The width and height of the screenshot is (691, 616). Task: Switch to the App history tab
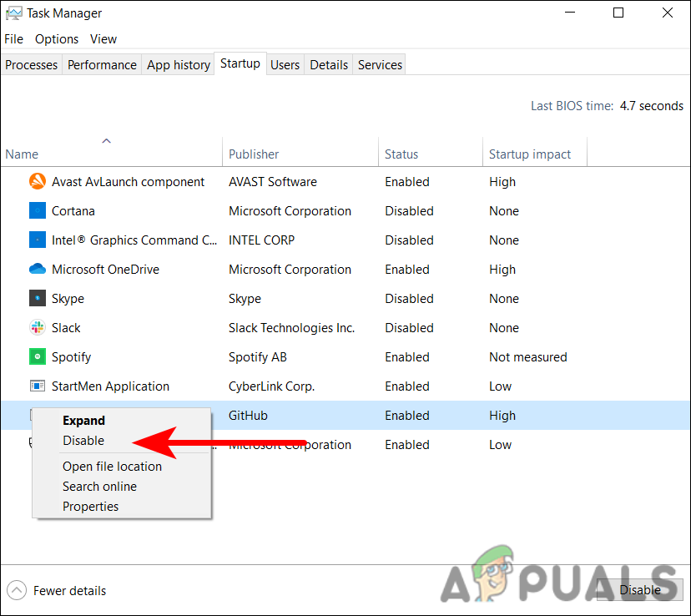(x=179, y=65)
